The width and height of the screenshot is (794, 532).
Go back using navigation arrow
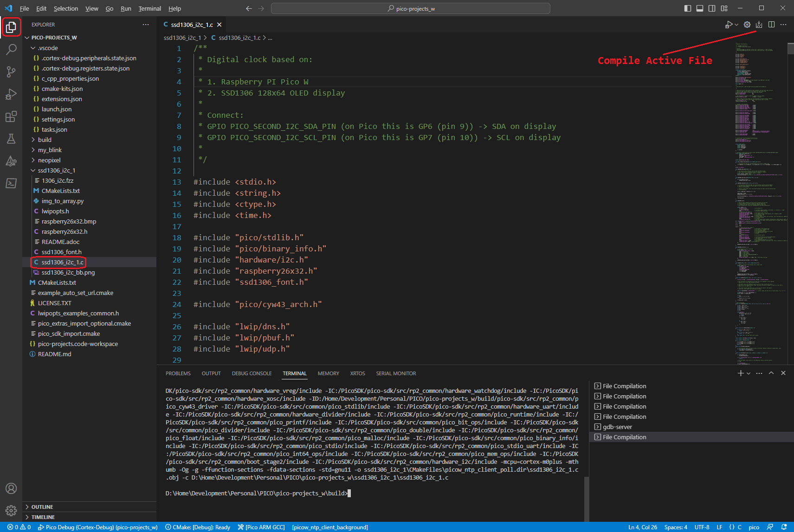pos(249,8)
